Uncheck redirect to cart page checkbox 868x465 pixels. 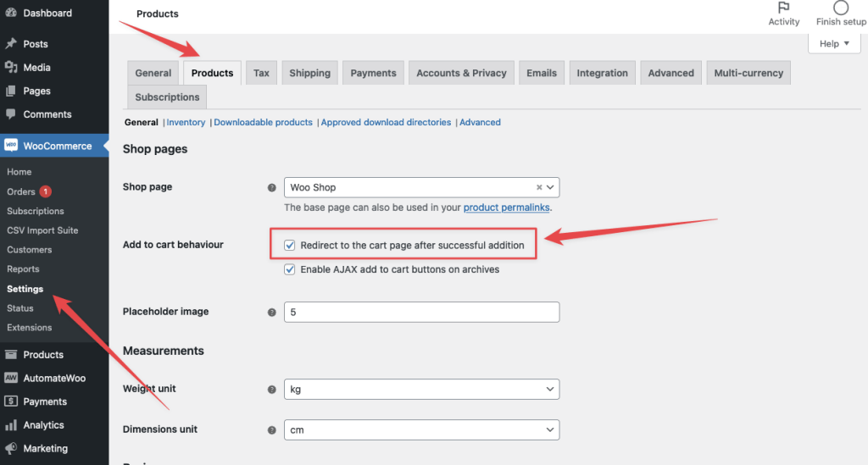coord(291,246)
